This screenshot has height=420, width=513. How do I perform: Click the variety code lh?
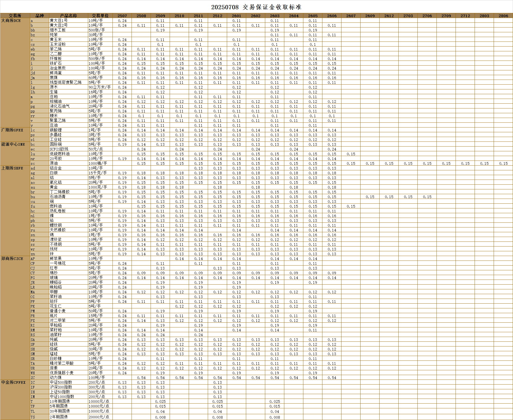tap(33, 92)
